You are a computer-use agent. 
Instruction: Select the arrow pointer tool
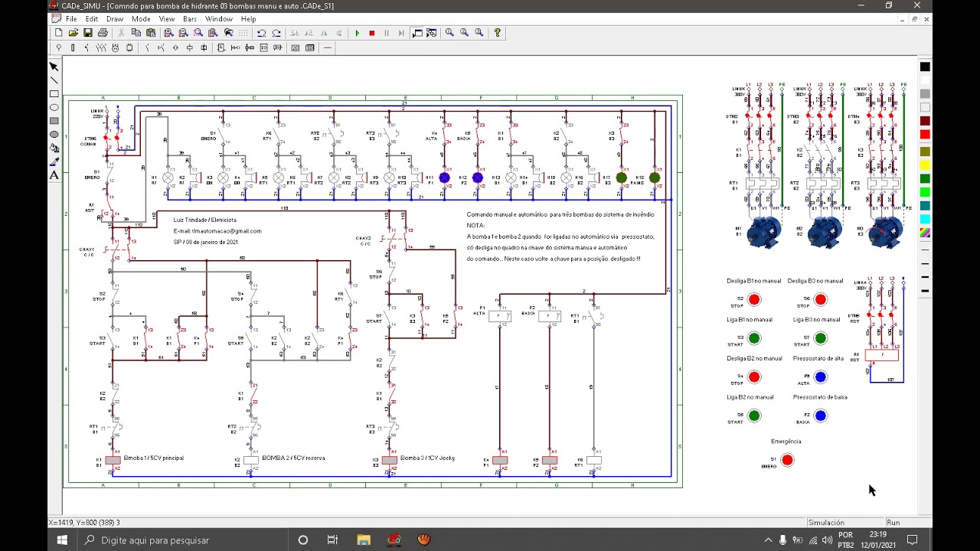tap(54, 67)
